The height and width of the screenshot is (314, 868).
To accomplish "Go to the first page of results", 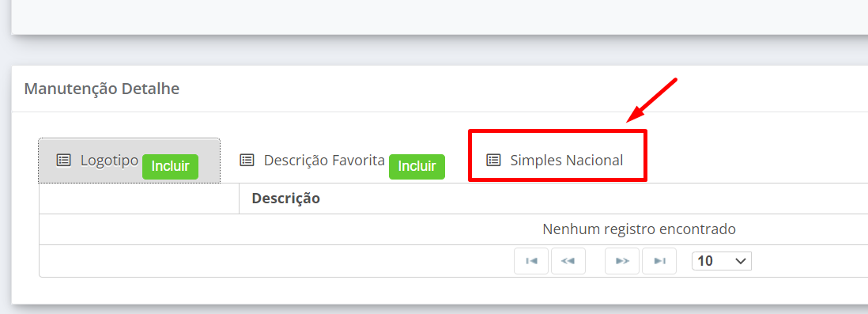I will [531, 261].
